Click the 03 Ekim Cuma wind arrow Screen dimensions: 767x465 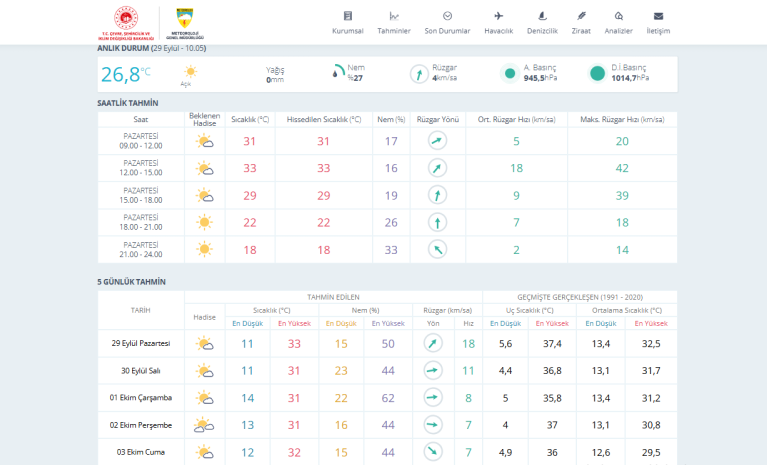tap(433, 452)
